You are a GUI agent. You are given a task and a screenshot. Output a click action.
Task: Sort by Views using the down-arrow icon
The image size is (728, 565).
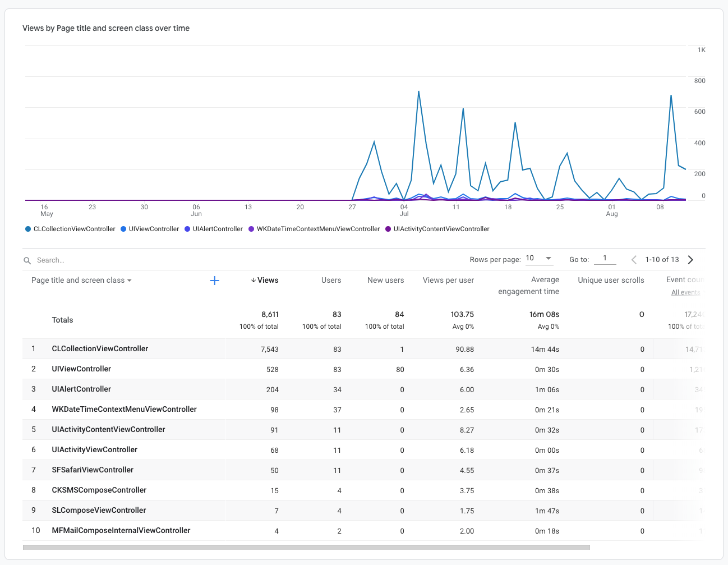coord(254,280)
